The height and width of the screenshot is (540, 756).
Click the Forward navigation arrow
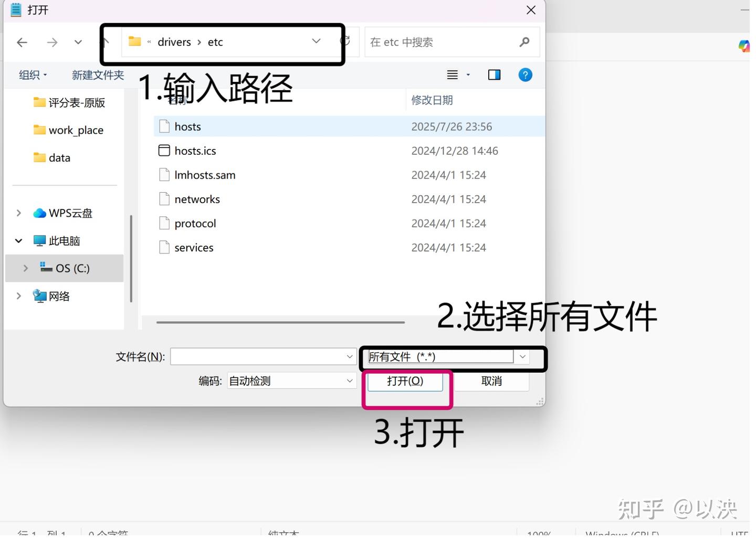52,42
